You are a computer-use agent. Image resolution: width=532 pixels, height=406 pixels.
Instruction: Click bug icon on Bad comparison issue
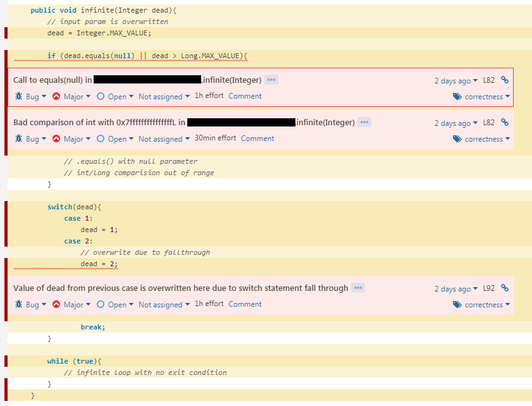pyautogui.click(x=18, y=138)
